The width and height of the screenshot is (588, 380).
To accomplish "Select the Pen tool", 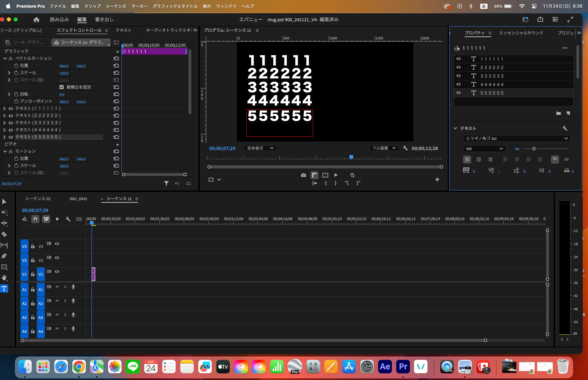I will coord(4,256).
